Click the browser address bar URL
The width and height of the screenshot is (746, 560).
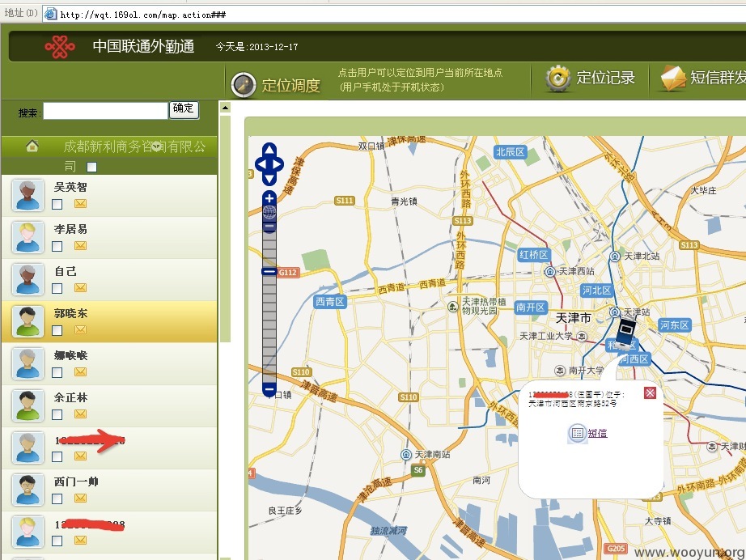[x=142, y=15]
